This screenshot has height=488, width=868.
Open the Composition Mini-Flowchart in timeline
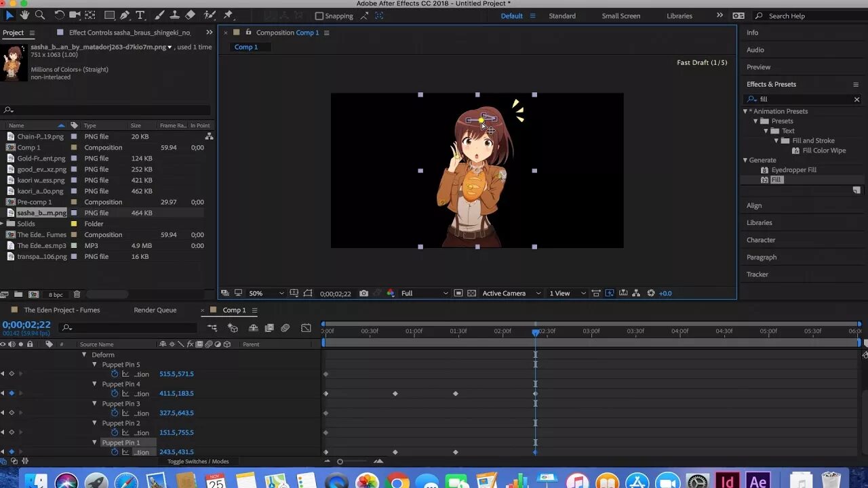(212, 328)
